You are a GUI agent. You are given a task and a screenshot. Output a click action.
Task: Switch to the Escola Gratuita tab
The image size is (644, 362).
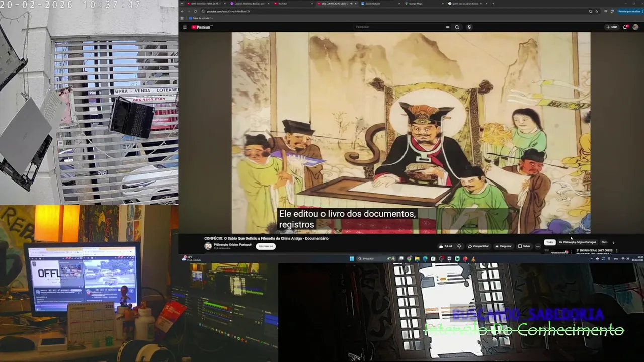click(380, 4)
